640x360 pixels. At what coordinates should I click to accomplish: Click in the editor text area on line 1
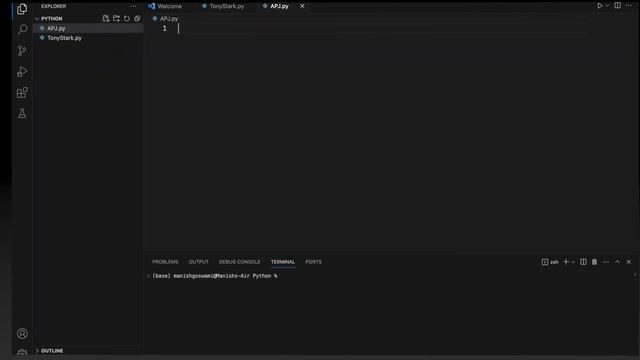[384, 28]
